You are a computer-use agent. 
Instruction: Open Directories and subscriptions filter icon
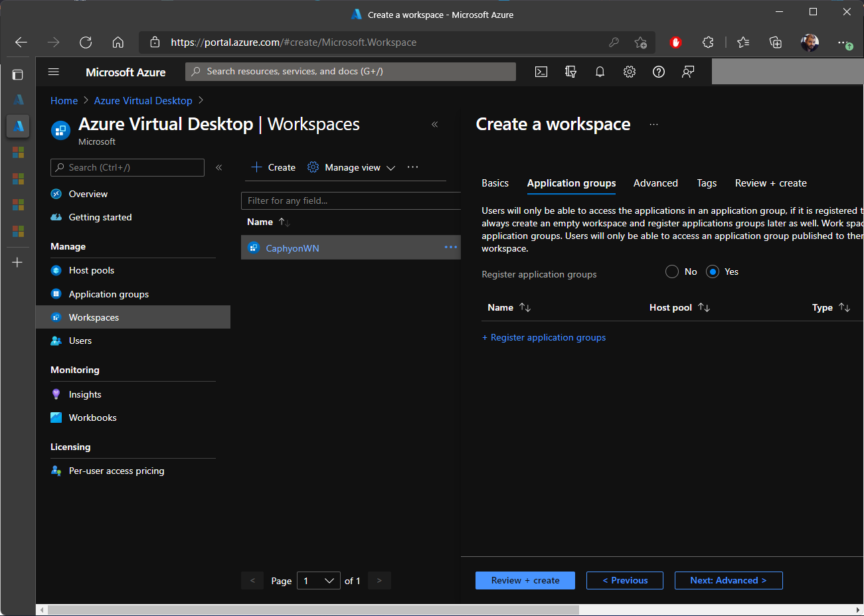point(570,72)
